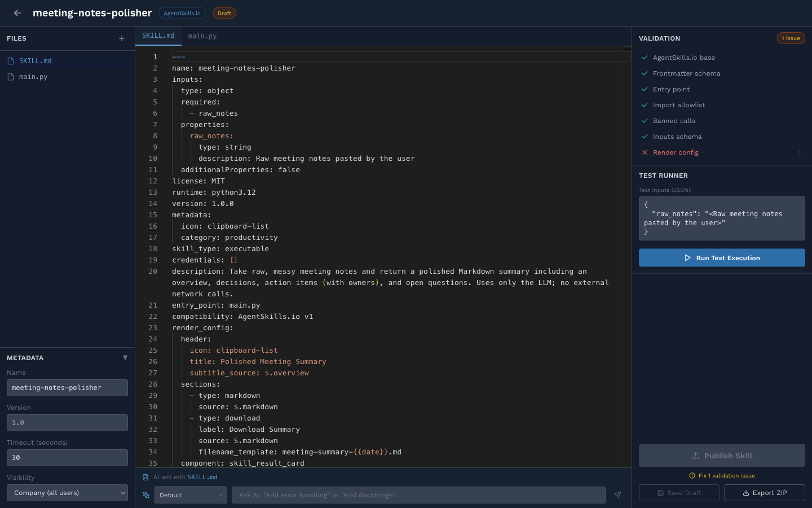Click the back arrow in the top bar
Viewport: 812px width, 508px height.
17,13
